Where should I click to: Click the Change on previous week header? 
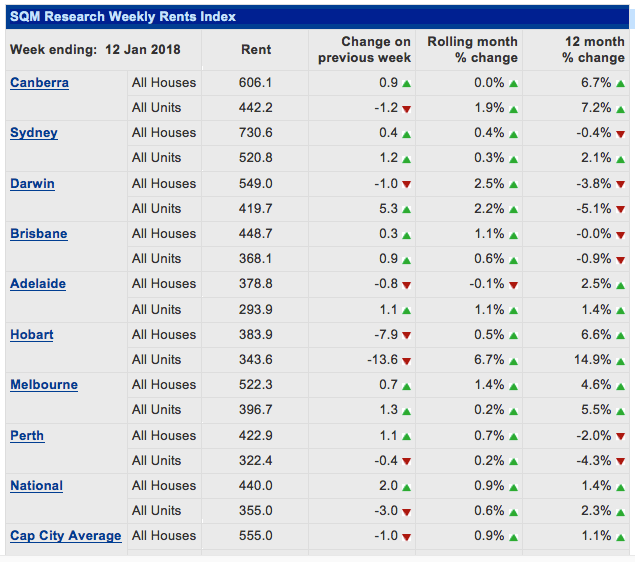(364, 49)
